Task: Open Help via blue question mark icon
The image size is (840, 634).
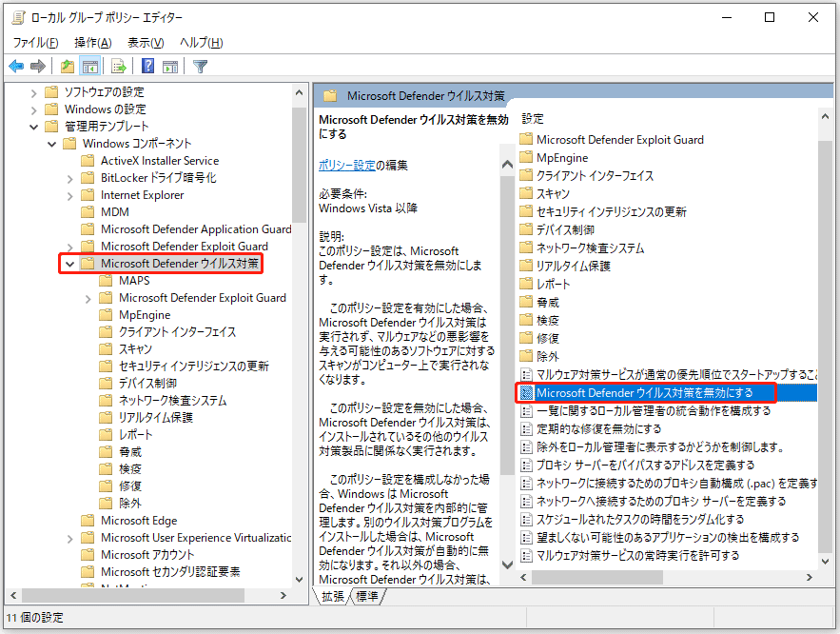Action: coord(148,66)
